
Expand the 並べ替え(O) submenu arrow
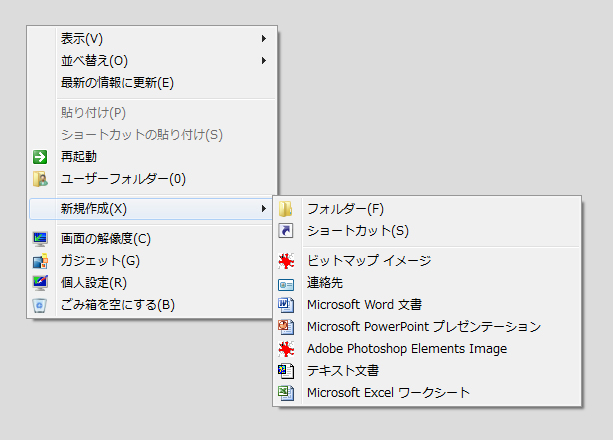pyautogui.click(x=264, y=61)
